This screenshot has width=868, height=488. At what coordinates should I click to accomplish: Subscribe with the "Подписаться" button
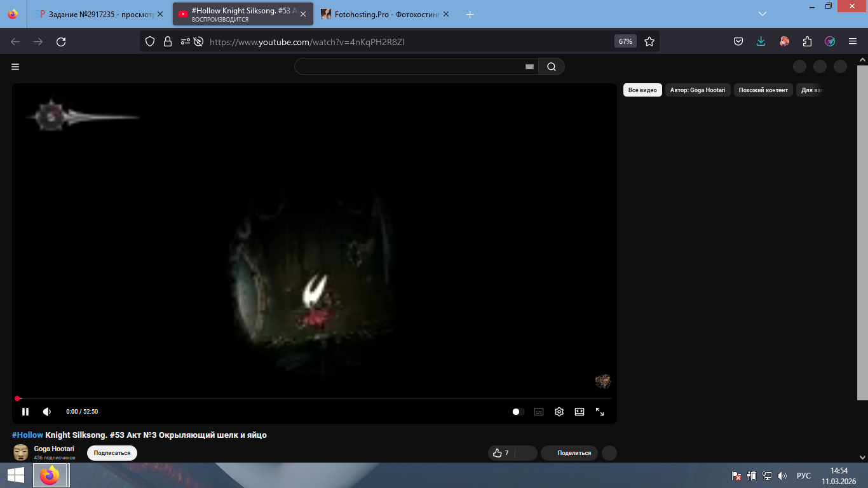(x=112, y=453)
